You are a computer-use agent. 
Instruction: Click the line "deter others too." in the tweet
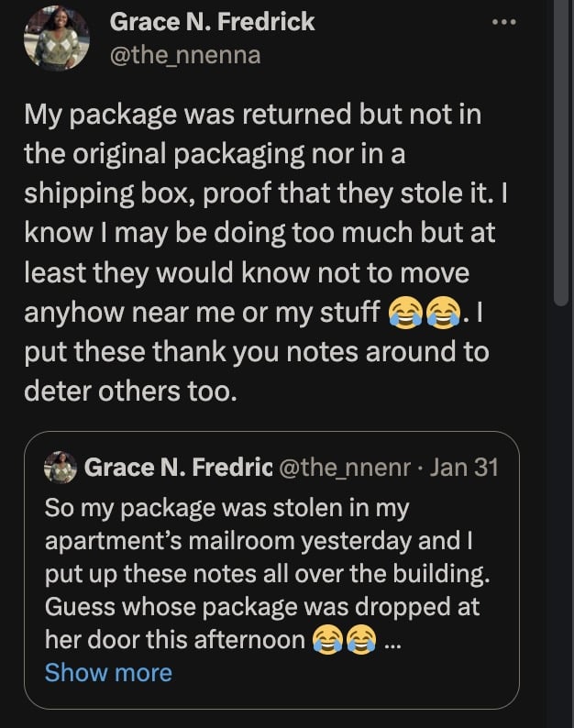tap(131, 392)
